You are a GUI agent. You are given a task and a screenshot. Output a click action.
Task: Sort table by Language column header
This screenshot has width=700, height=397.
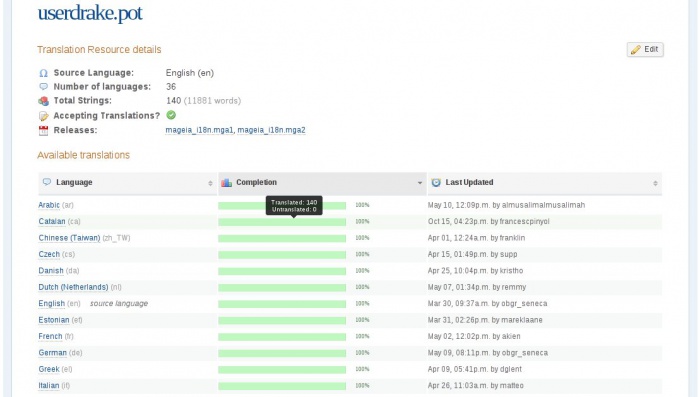[127, 183]
